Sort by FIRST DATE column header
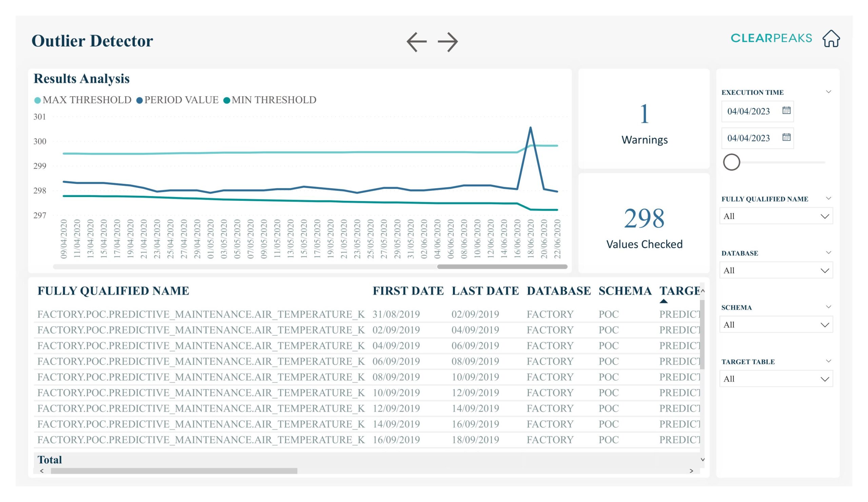 pos(408,291)
